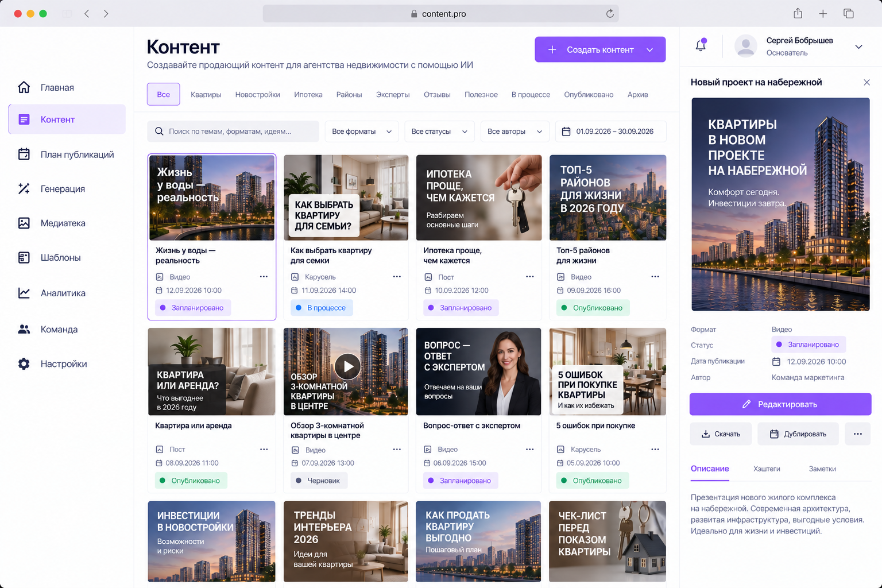Open more options for 'Жизнь у воды' card

pyautogui.click(x=264, y=277)
